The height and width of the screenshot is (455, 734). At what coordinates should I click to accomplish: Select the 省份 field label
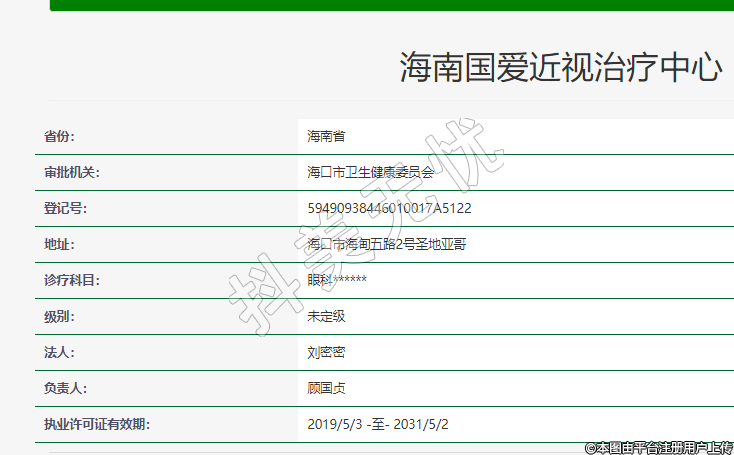point(59,136)
